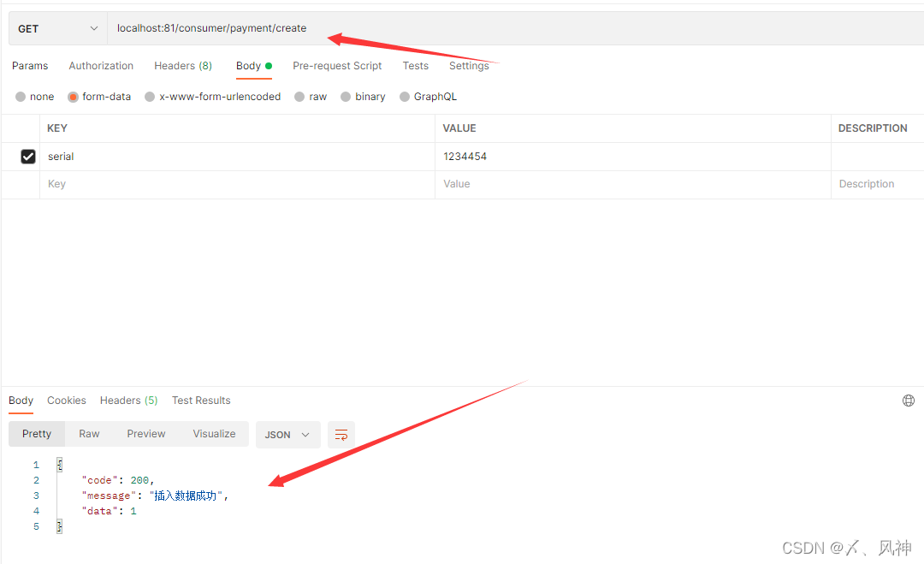This screenshot has height=564, width=924.
Task: Click the "message" response line
Action: [155, 496]
